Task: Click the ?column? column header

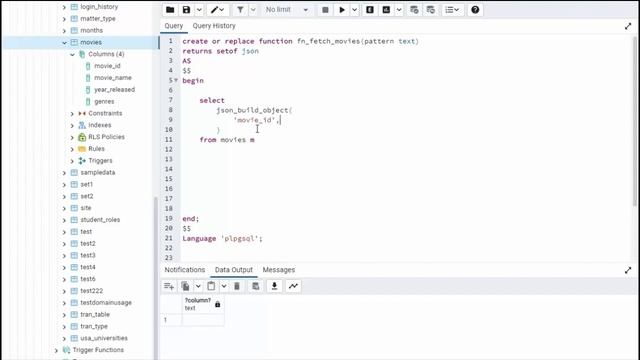Action: pyautogui.click(x=203, y=304)
